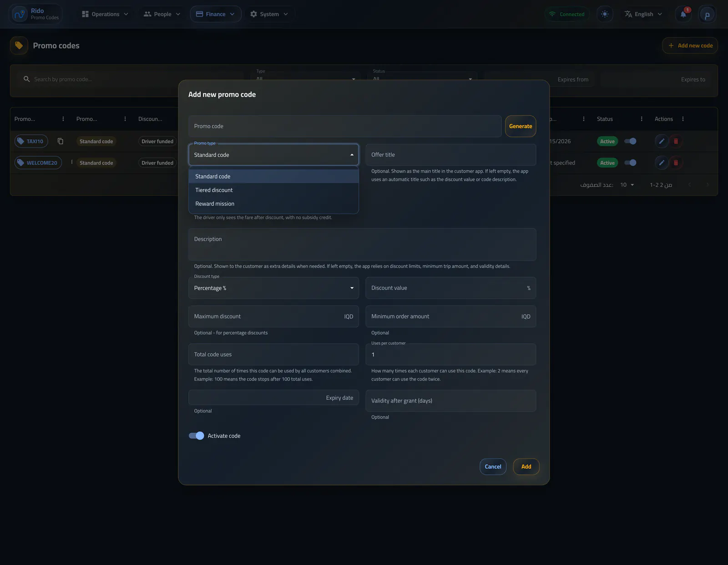Focus the Offer title field
728x565 pixels.
(450, 155)
